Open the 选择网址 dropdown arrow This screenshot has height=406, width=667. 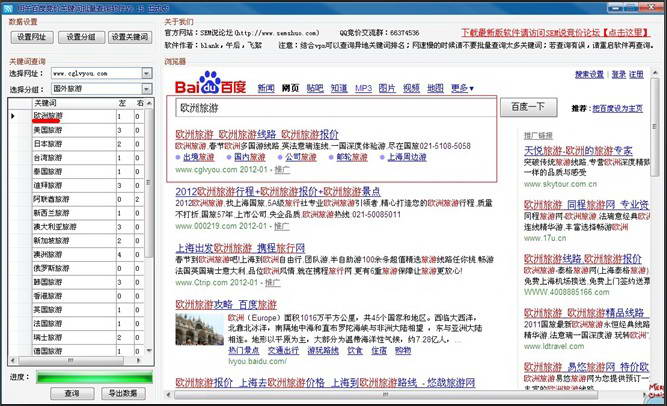click(x=146, y=74)
